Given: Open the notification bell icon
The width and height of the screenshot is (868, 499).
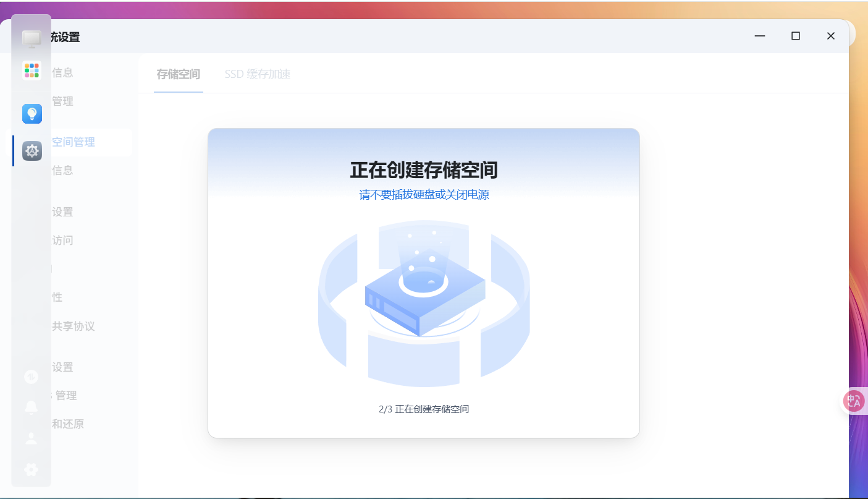Looking at the screenshot, I should click(32, 407).
